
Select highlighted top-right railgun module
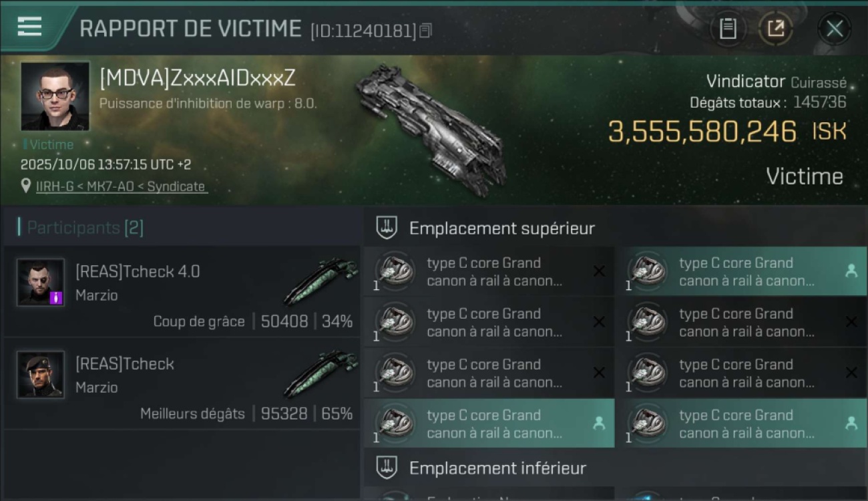(741, 271)
